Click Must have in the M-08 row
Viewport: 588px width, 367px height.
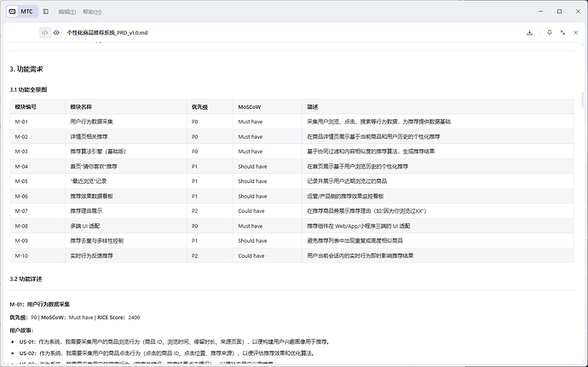pyautogui.click(x=251, y=226)
